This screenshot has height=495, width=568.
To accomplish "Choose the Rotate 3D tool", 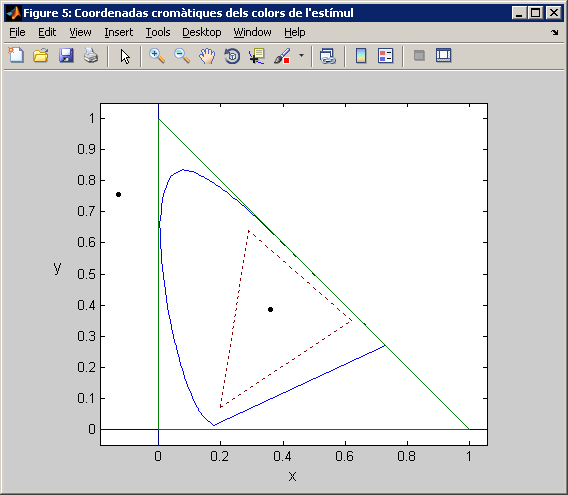I will tap(232, 56).
